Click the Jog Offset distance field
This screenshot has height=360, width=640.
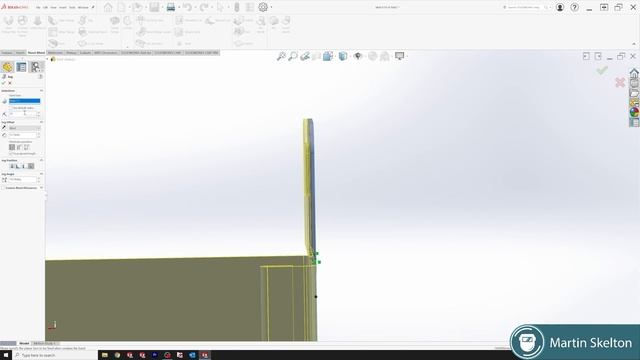click(x=23, y=135)
